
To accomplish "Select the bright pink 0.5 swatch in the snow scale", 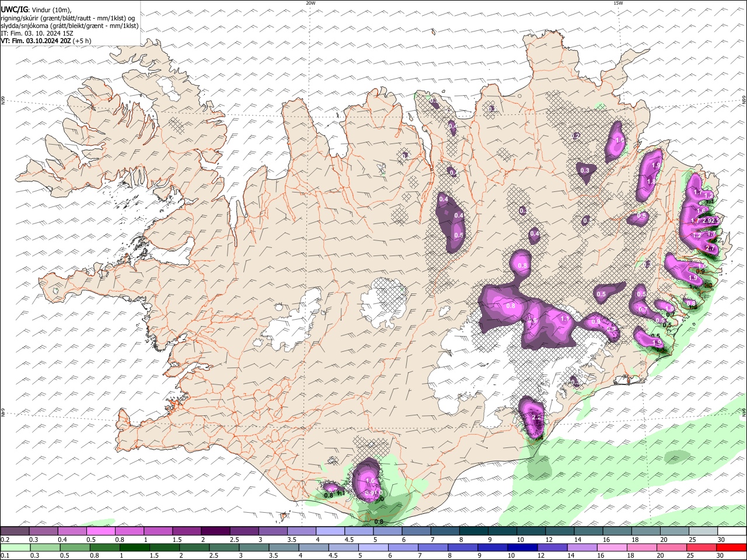I will (x=100, y=531).
